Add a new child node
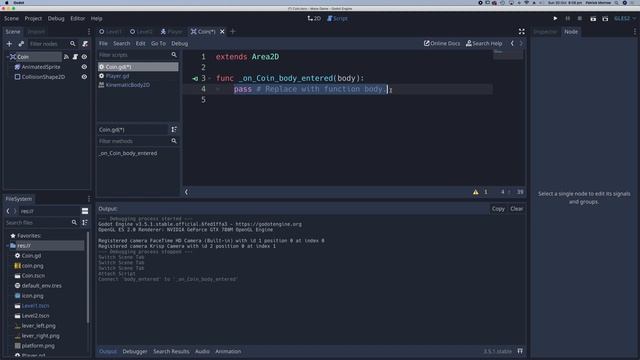Screen dimensions: 640x360 pyautogui.click(x=9, y=44)
